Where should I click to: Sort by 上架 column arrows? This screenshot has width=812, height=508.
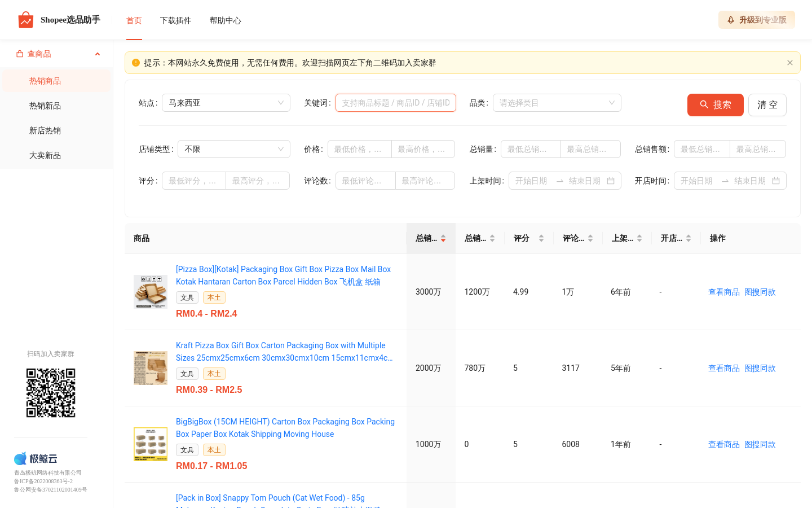click(x=639, y=238)
